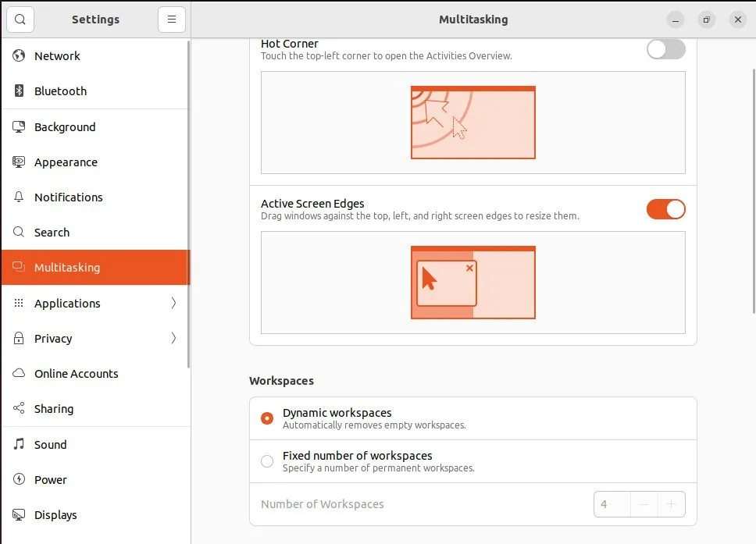
Task: Click the Number of Workspaces value field
Action: pyautogui.click(x=612, y=504)
